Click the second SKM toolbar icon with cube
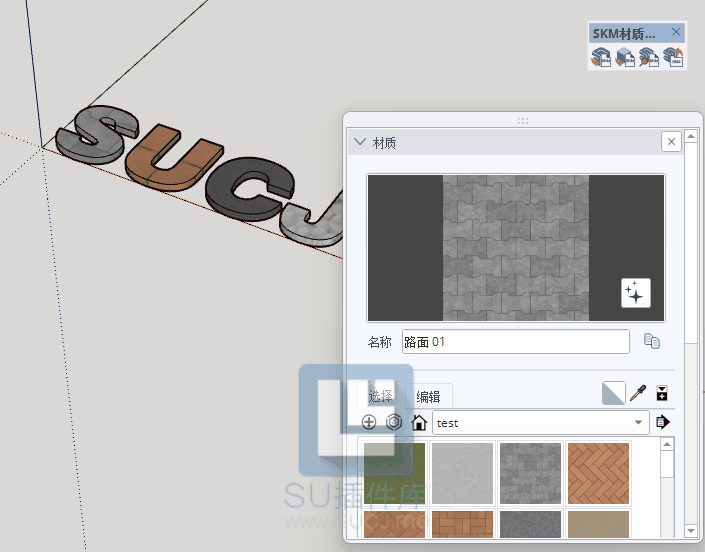 (x=625, y=58)
